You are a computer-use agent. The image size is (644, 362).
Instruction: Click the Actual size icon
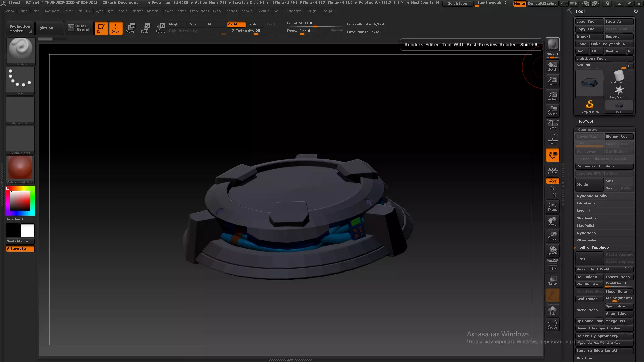pyautogui.click(x=552, y=96)
